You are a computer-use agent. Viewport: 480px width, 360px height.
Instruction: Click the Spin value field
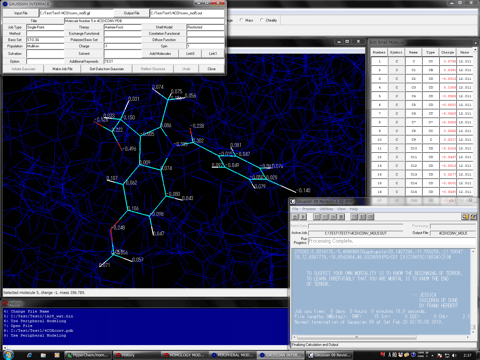pyautogui.click(x=205, y=46)
